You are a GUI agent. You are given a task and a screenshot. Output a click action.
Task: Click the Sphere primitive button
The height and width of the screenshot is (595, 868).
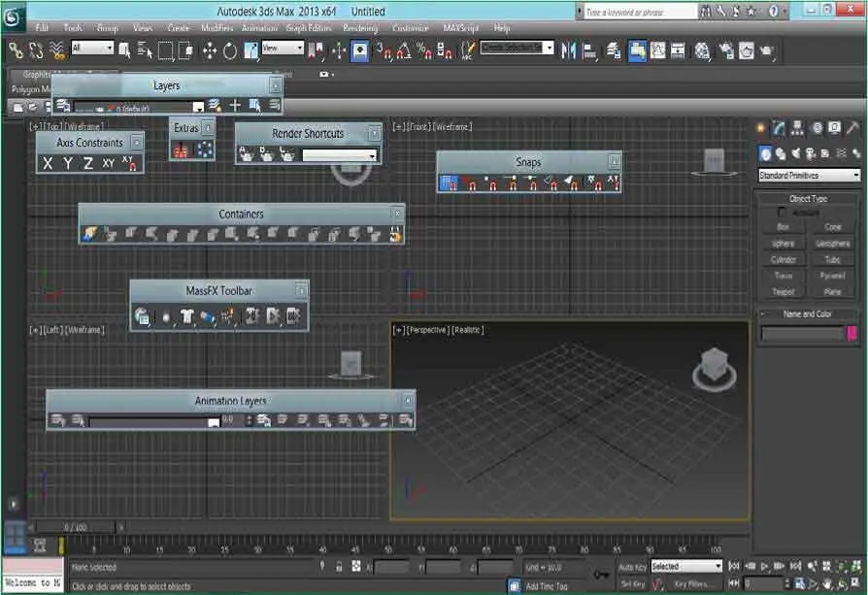783,244
